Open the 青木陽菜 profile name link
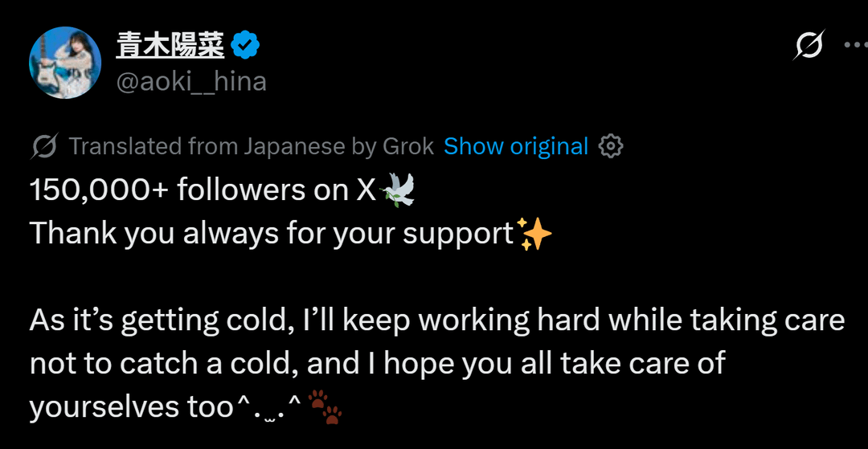The width and height of the screenshot is (868, 449). click(x=170, y=47)
